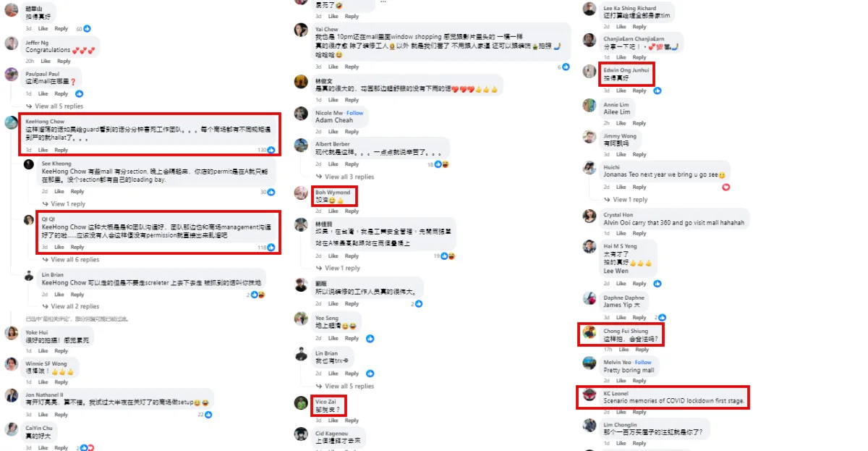Viewport: 868px width, 451px height.
Task: Follow Nicole Mw
Action: coord(355,113)
